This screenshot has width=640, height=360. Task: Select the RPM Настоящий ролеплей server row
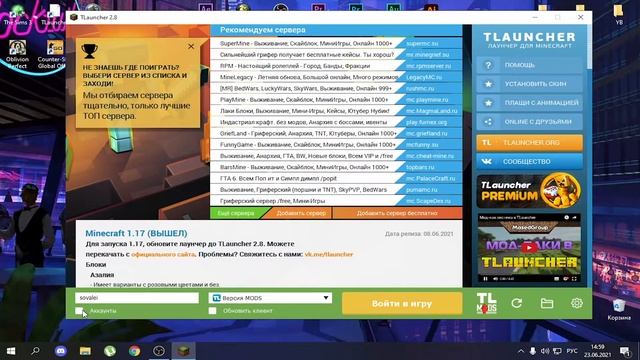[x=336, y=66]
